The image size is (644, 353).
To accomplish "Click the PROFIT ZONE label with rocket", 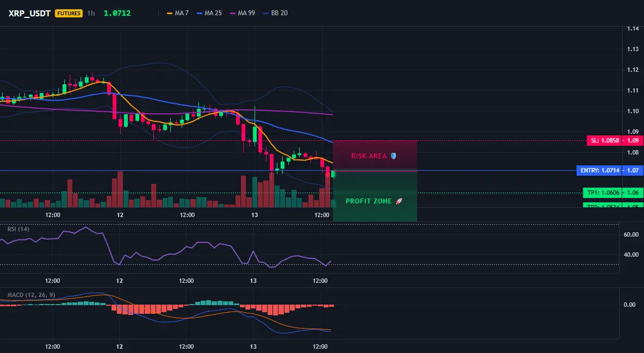I will point(374,201).
